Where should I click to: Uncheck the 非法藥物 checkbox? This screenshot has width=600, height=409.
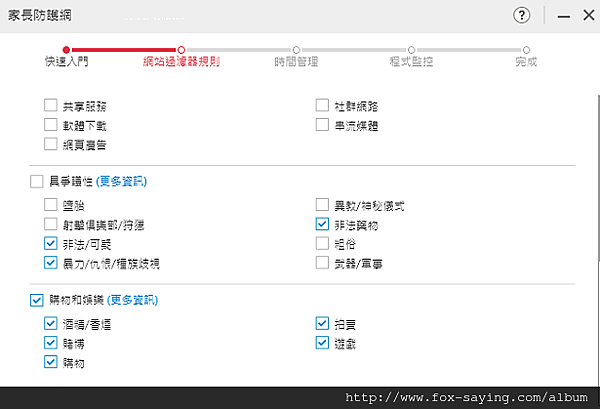click(x=322, y=225)
